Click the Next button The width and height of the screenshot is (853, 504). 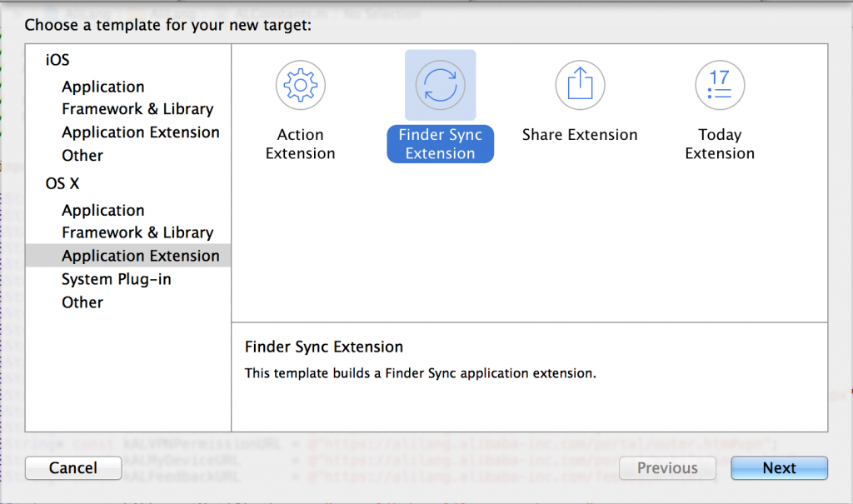pos(779,468)
